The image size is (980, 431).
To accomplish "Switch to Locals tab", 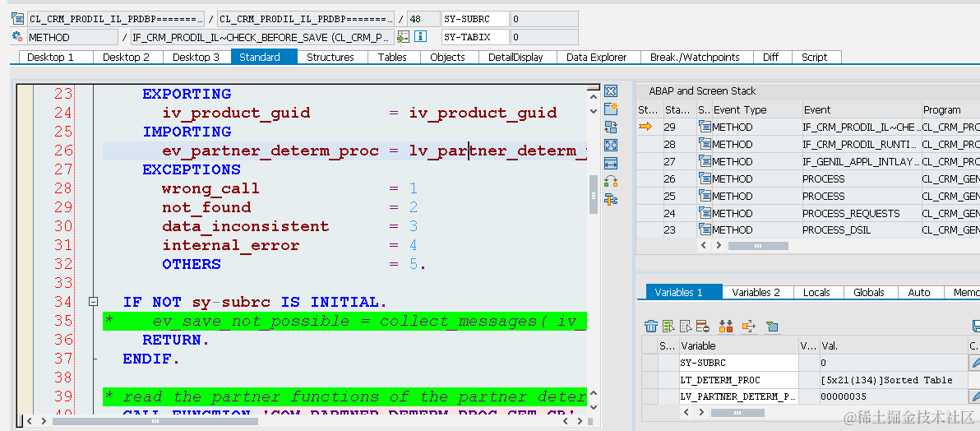I will click(x=816, y=292).
